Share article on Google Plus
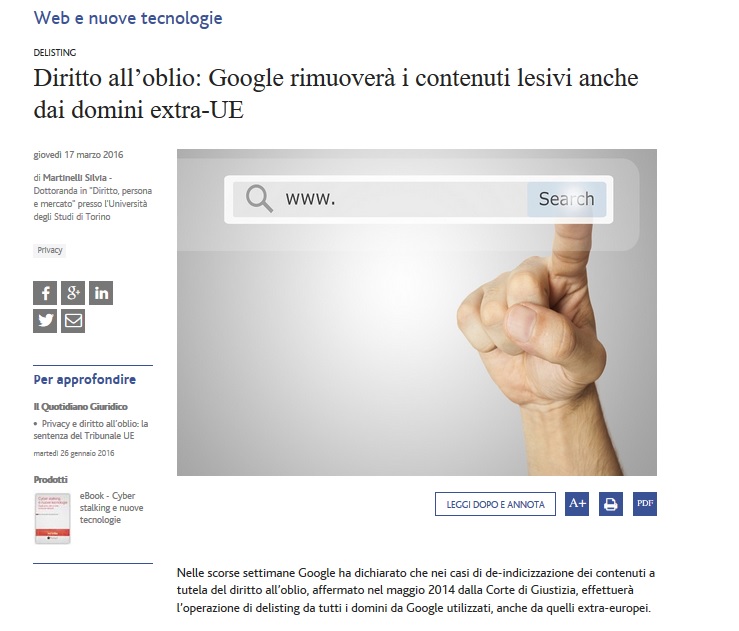This screenshot has width=739, height=631. (x=73, y=293)
